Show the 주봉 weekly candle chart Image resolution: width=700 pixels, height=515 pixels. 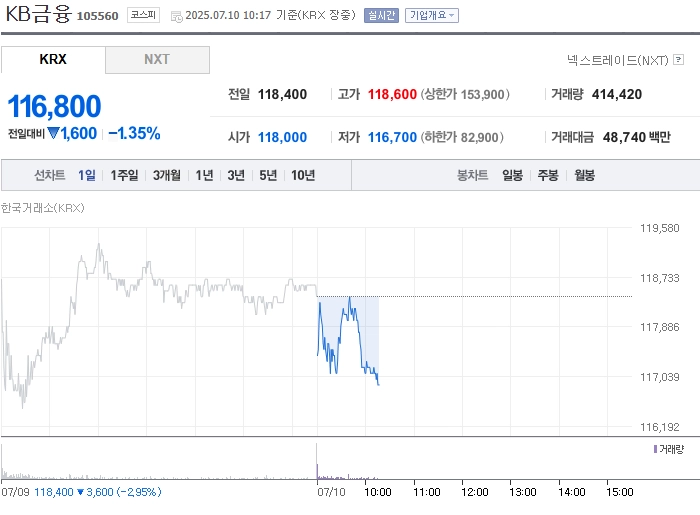[x=548, y=175]
